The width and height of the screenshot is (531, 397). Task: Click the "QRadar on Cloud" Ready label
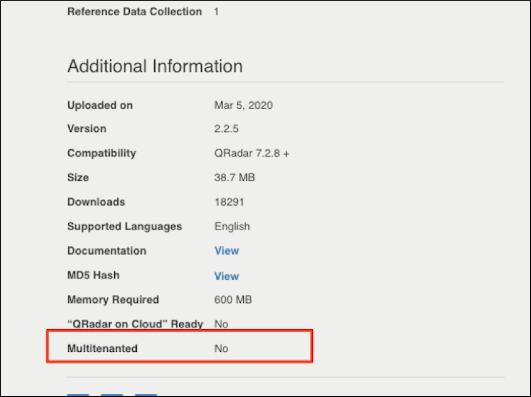tap(135, 324)
